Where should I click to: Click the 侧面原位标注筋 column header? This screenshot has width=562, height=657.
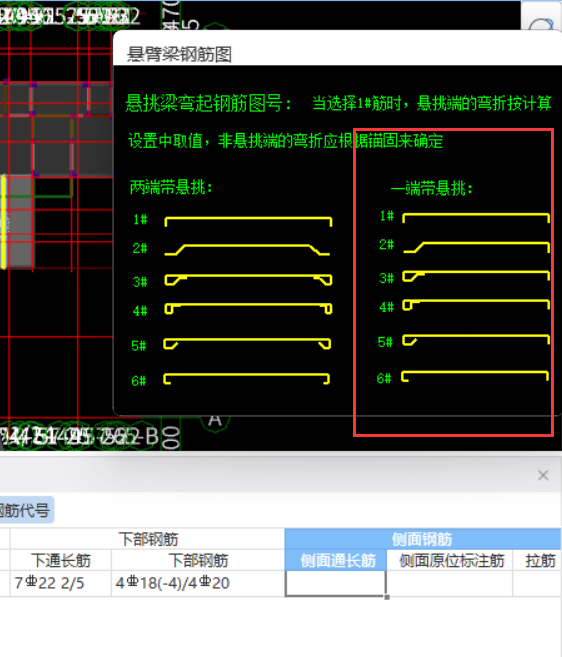[x=450, y=560]
